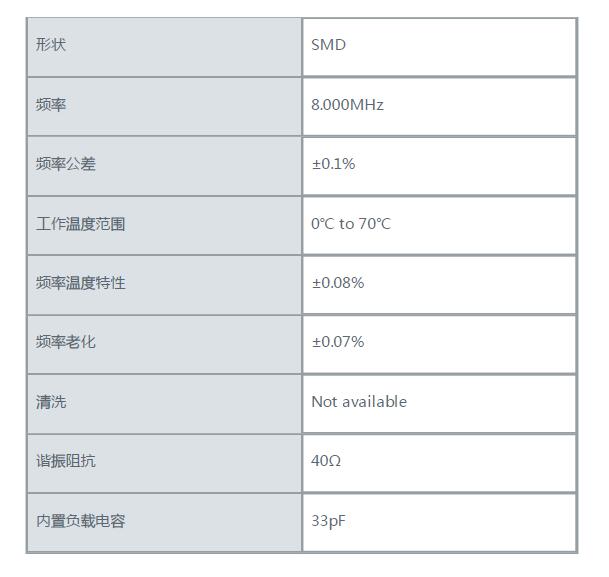Select the SMD value cell
Viewport: 609px width, 577px height.
pos(328,45)
